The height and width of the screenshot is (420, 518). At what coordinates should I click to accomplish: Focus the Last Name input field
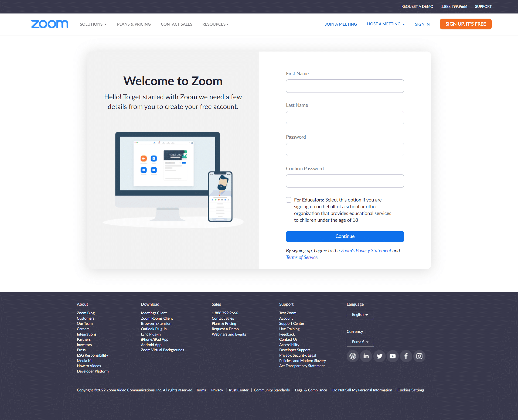[345, 118]
